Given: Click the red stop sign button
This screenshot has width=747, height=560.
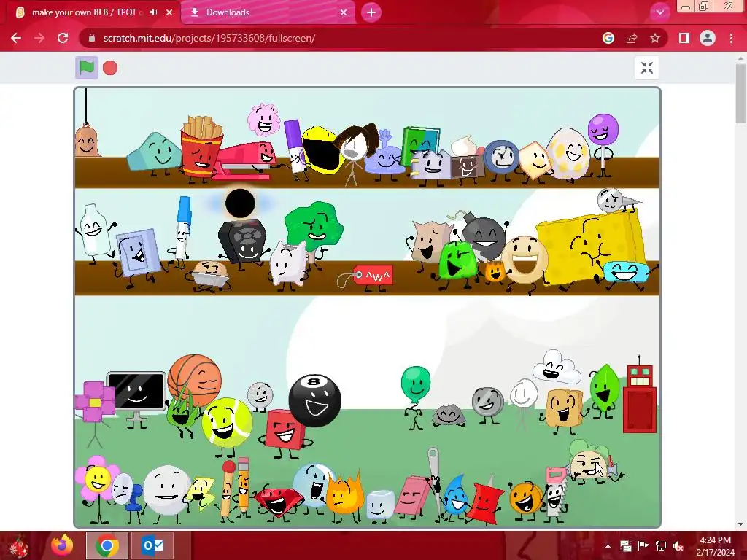Looking at the screenshot, I should click(x=110, y=68).
